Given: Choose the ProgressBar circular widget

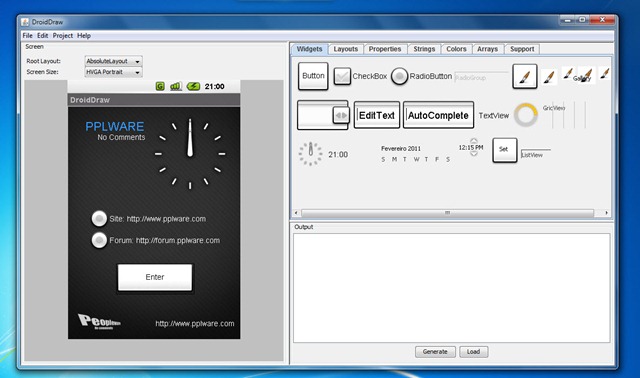Looking at the screenshot, I should click(x=526, y=115).
